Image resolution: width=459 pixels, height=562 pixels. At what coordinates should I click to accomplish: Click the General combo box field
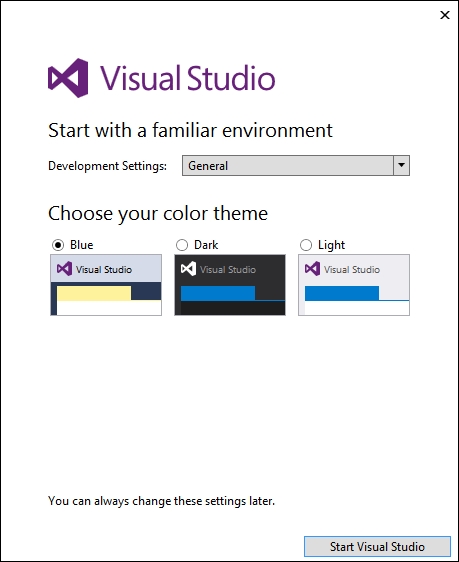tap(296, 166)
